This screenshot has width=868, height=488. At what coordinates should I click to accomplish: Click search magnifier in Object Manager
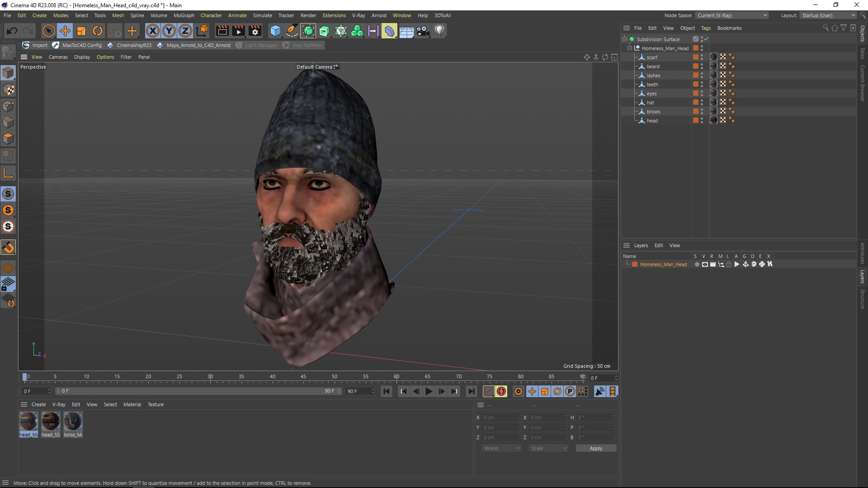click(x=826, y=28)
